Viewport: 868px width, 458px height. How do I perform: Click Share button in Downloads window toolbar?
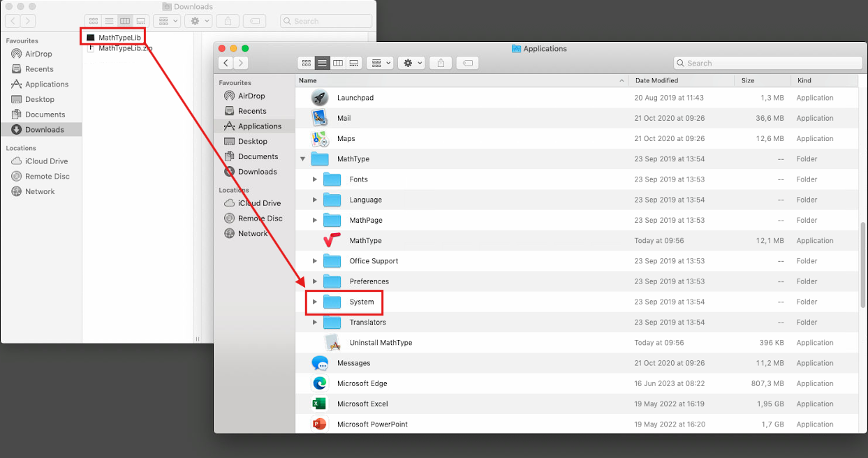click(x=228, y=21)
